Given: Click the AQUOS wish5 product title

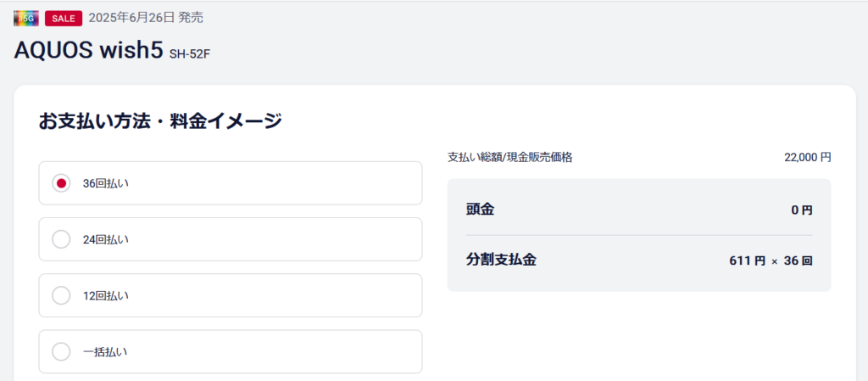Looking at the screenshot, I should coord(88,50).
